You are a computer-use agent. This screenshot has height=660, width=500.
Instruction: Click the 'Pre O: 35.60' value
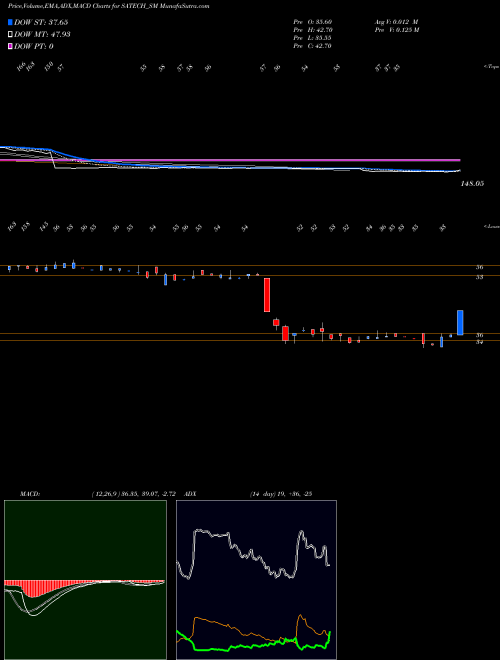coord(313,21)
